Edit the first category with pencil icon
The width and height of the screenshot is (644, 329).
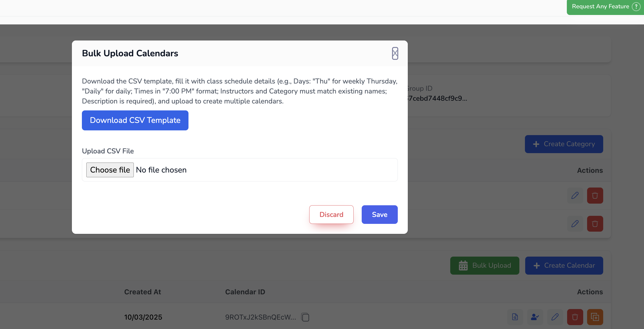pos(575,196)
